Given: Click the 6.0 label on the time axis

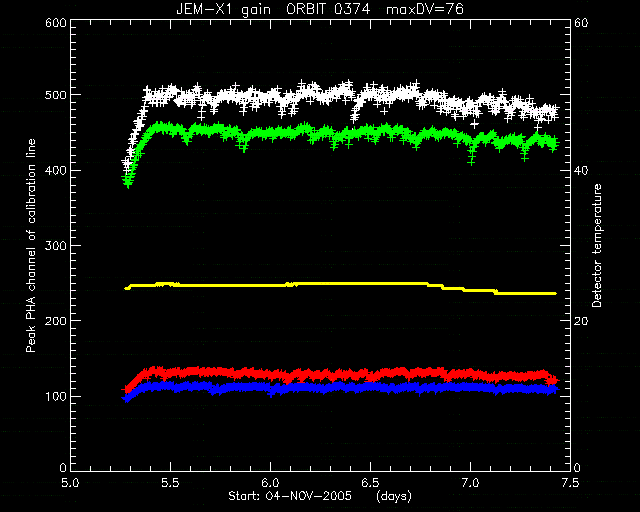Looking at the screenshot, I should coord(270,483).
